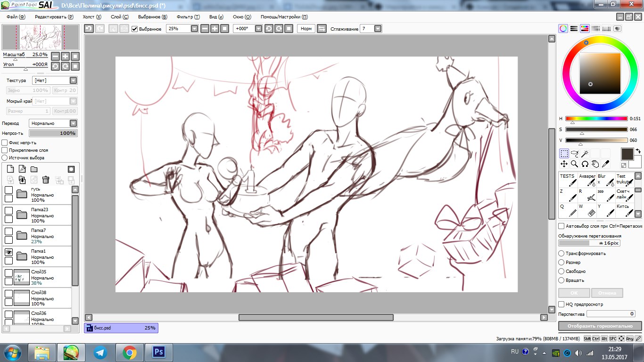The width and height of the screenshot is (644, 362).
Task: Enable the HQ предпросмотр checkbox
Action: coord(561,304)
